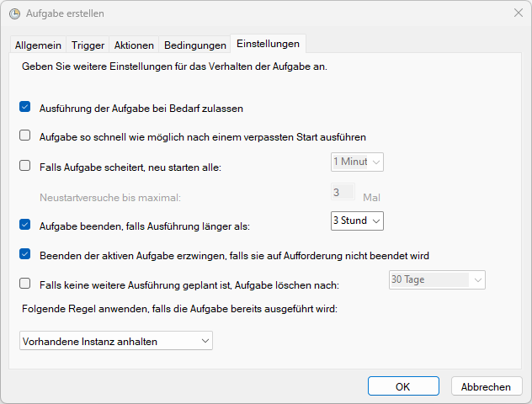Go to the Aktionen tab
532x404 pixels.
tap(134, 45)
